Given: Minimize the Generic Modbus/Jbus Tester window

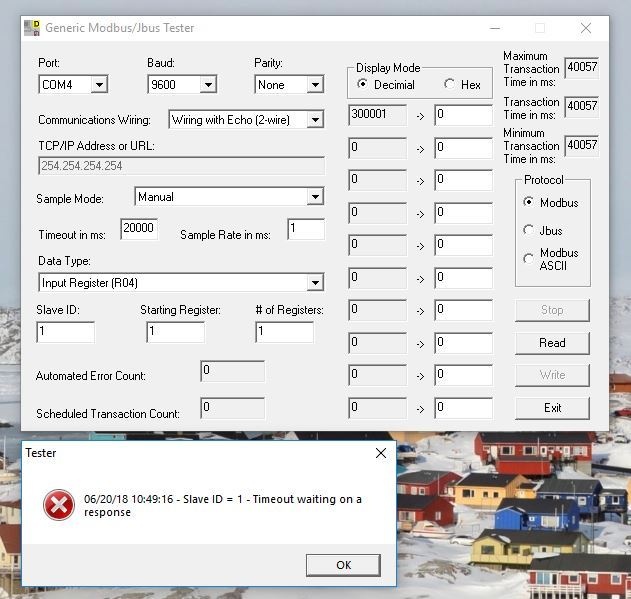Looking at the screenshot, I should point(495,28).
